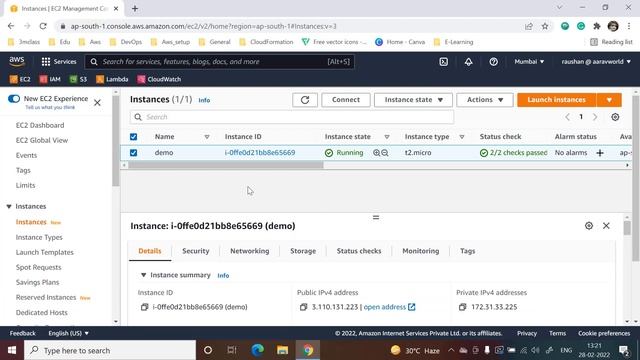Viewport: 640px width, 360px height.
Task: Switch to Security tab
Action: [196, 251]
